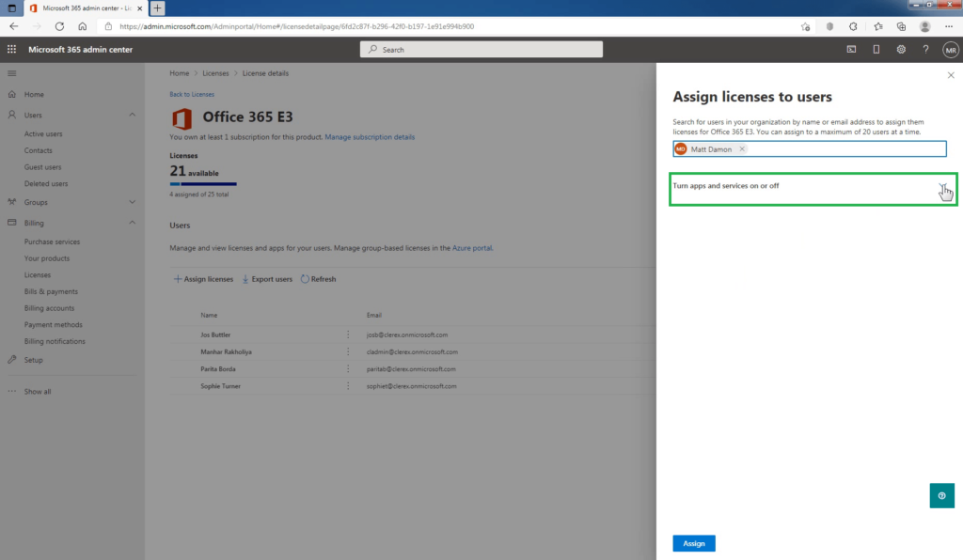This screenshot has height=560, width=963.
Task: Open Guest users in navigation
Action: click(x=42, y=167)
